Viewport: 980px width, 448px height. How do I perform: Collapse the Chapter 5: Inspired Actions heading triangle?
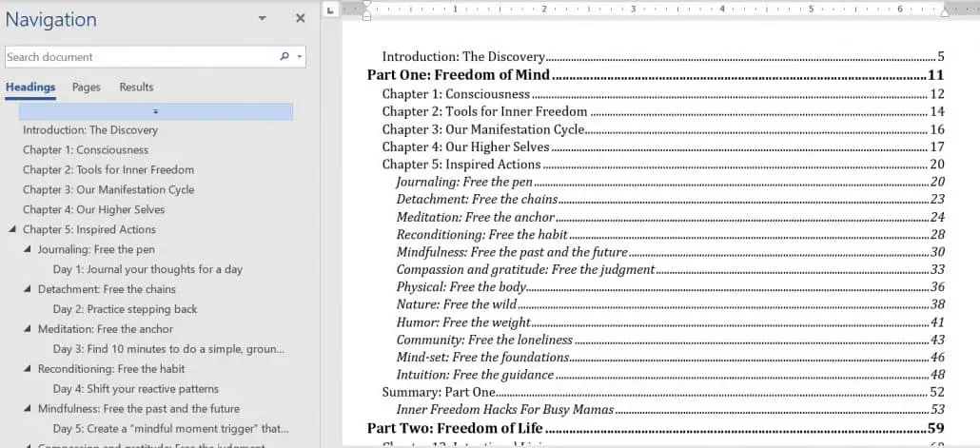(x=12, y=229)
